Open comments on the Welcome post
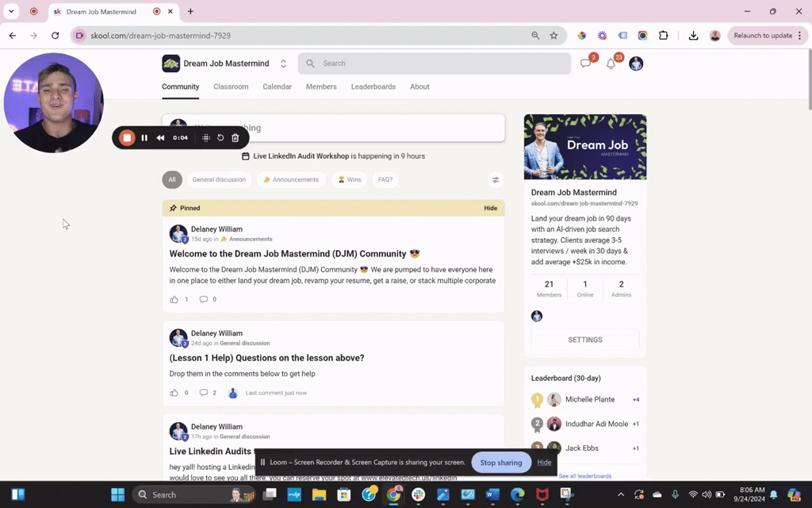 204,299
